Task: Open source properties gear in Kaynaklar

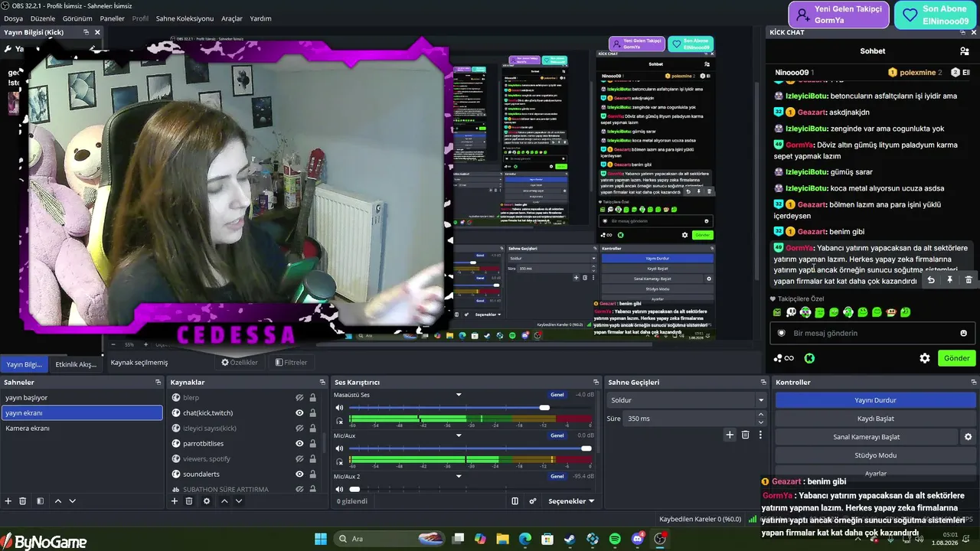Action: tap(207, 501)
